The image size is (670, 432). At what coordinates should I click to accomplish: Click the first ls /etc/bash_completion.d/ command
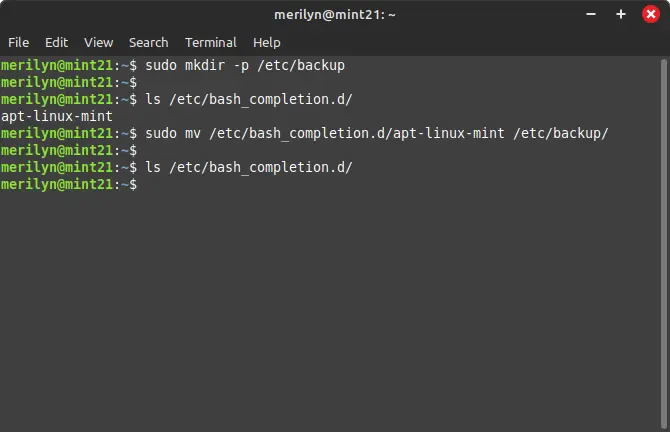(x=249, y=100)
